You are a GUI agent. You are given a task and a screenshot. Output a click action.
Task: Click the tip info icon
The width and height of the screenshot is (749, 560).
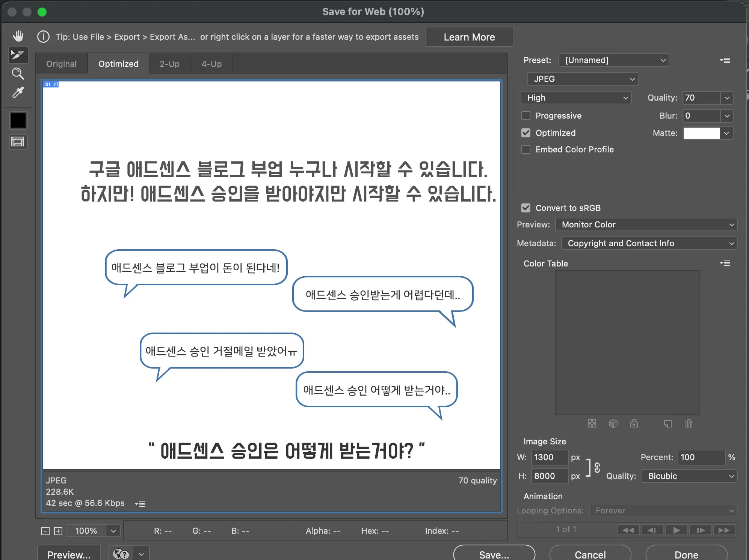43,37
